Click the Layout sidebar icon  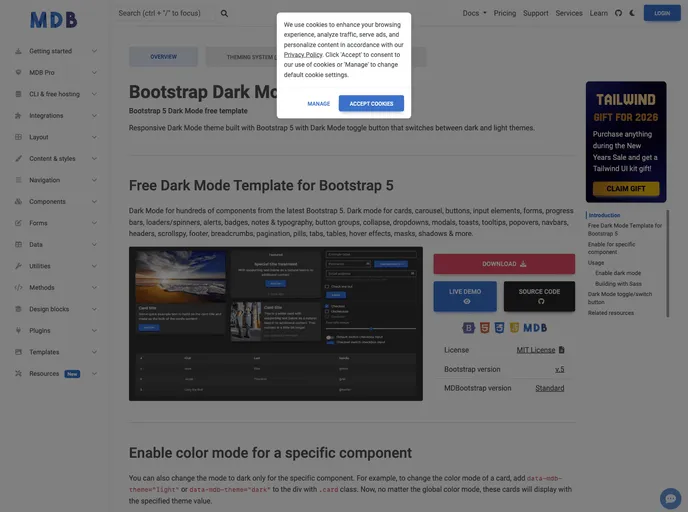[x=18, y=137]
